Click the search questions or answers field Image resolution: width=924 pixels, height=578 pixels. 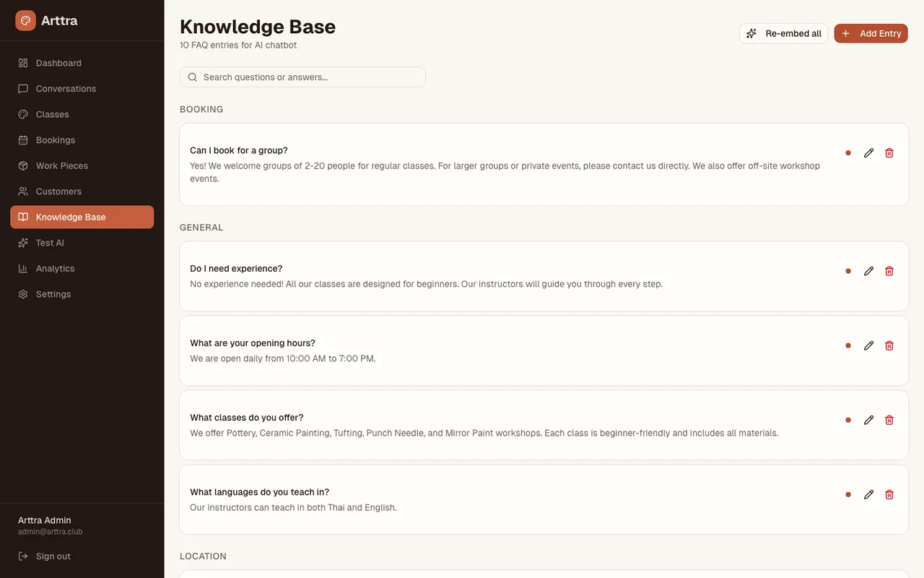tap(302, 77)
